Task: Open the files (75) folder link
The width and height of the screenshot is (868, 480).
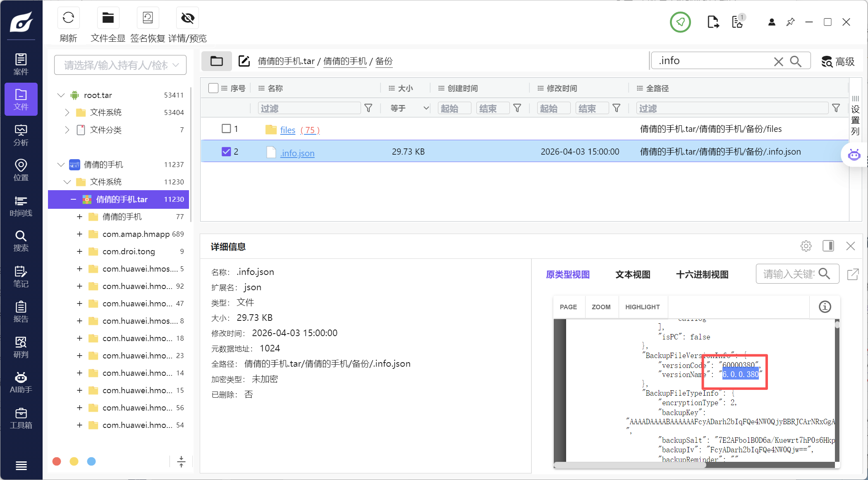Action: point(288,130)
